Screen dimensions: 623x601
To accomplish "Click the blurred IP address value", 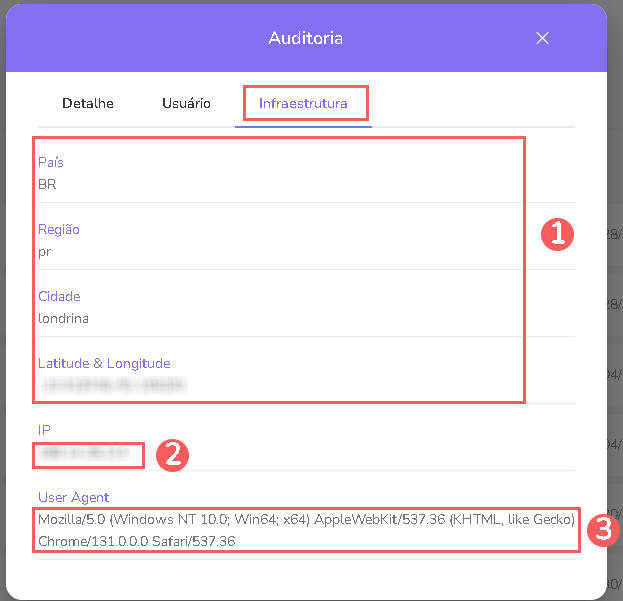I will (x=84, y=453).
